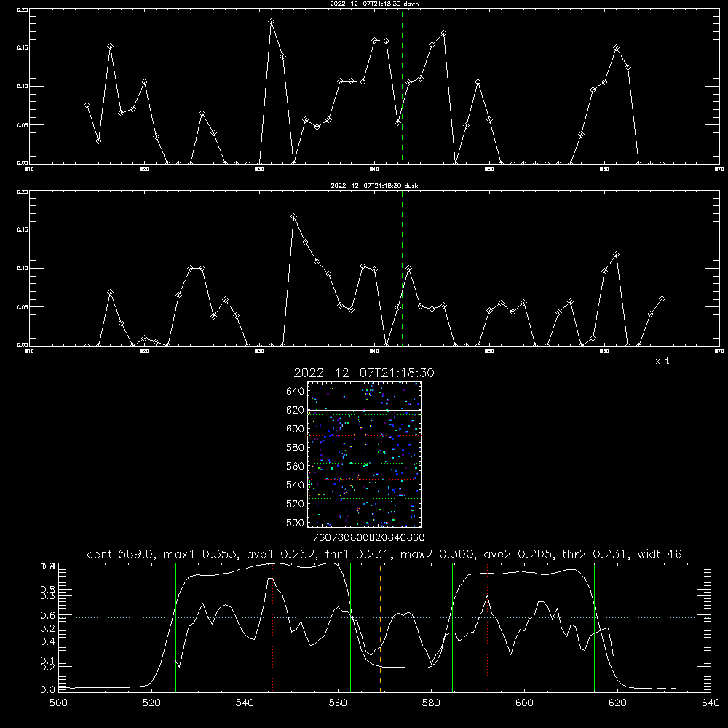Click the red dotted line near 592 in bottom plot
This screenshot has height=728, width=728.
[488, 628]
